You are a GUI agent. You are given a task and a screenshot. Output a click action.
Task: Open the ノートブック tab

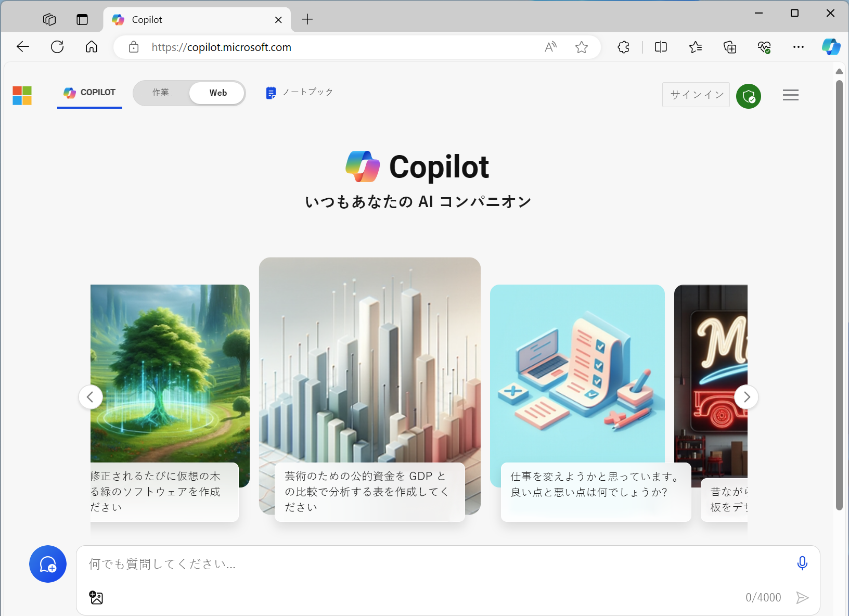coord(299,93)
